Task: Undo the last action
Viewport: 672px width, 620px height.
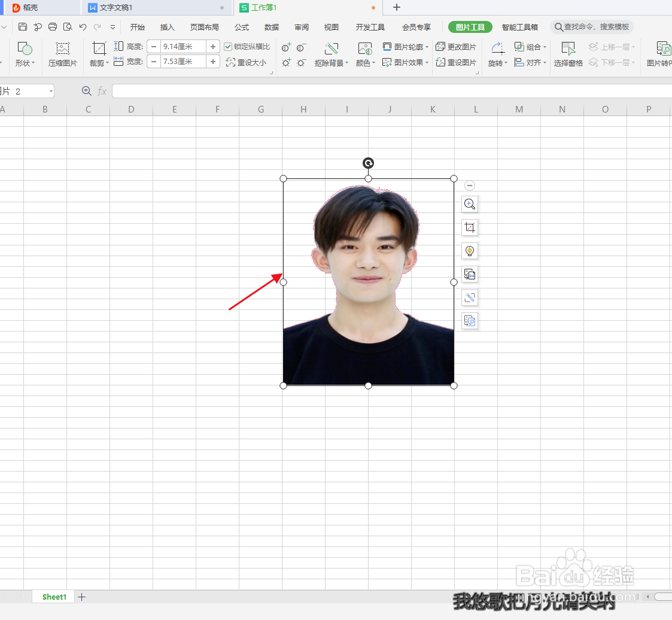Action: click(x=83, y=27)
